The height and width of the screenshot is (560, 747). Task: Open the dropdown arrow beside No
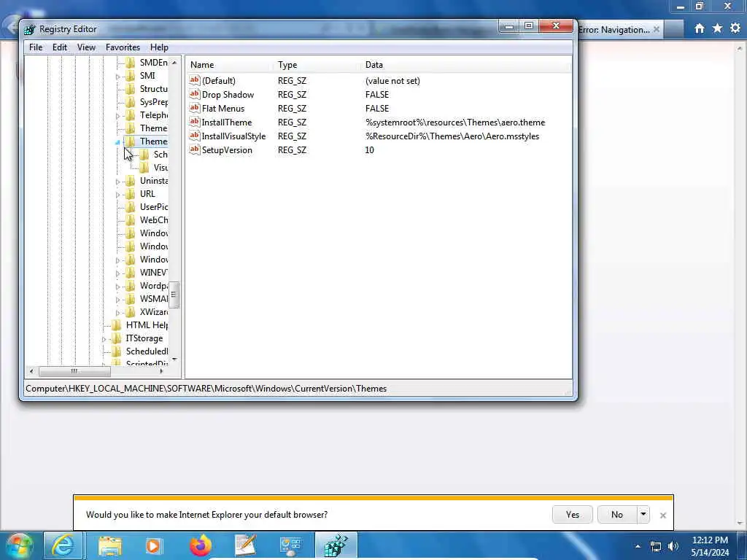coord(643,514)
